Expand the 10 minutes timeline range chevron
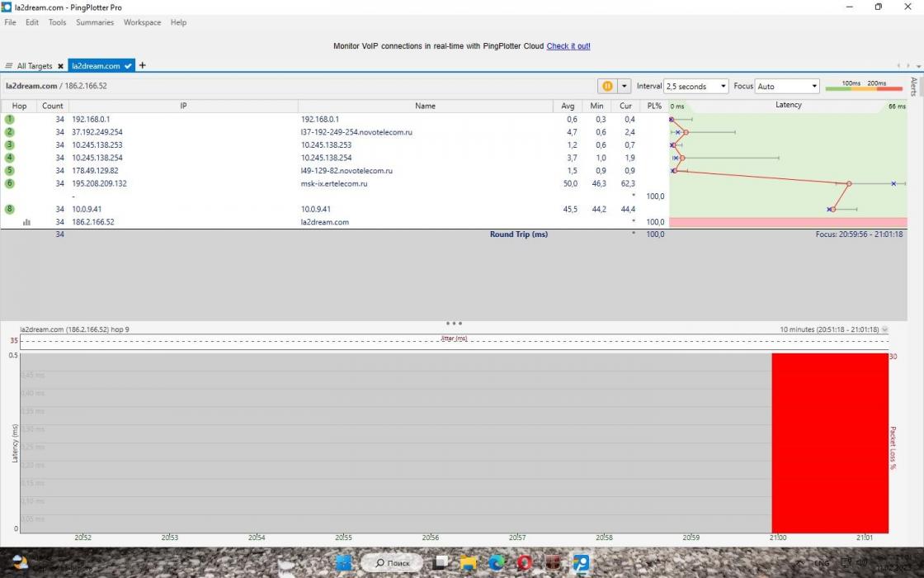The image size is (924, 578). (885, 329)
